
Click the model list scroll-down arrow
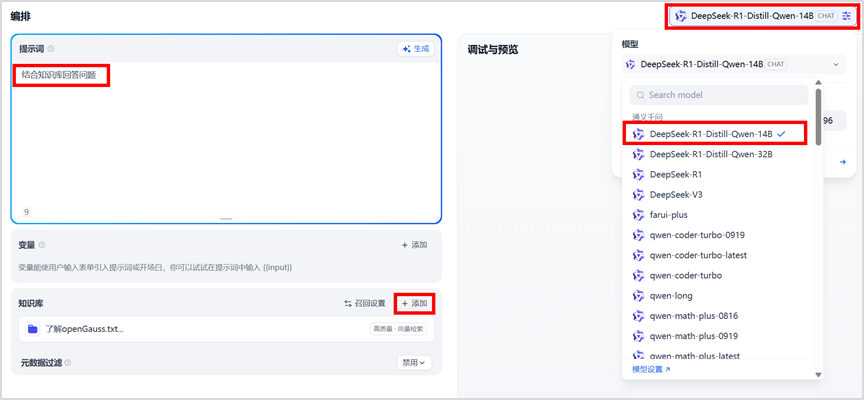[818, 375]
